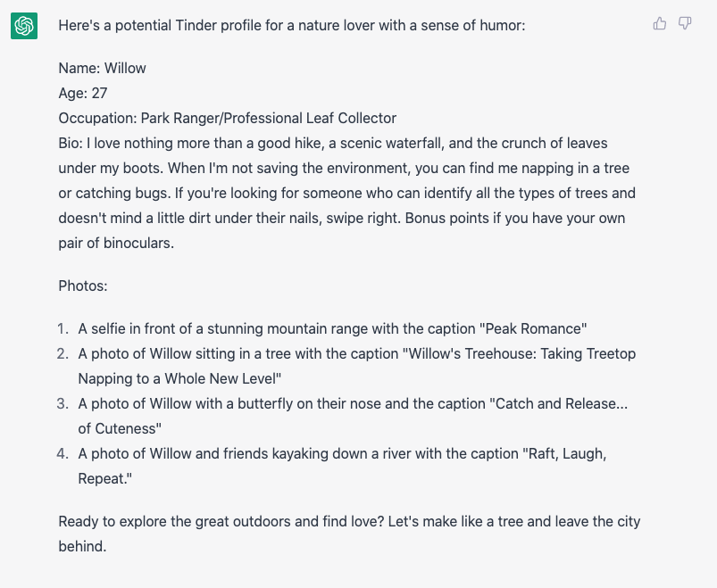
Task: Click the 'Photos:' heading text
Action: [83, 286]
